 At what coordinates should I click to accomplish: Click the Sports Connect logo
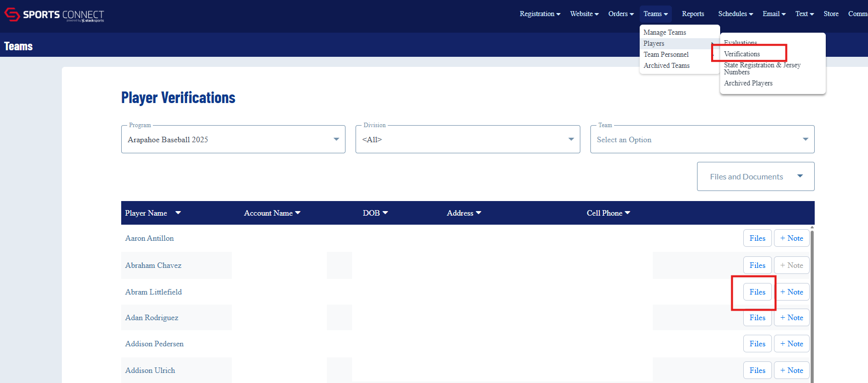pyautogui.click(x=54, y=15)
